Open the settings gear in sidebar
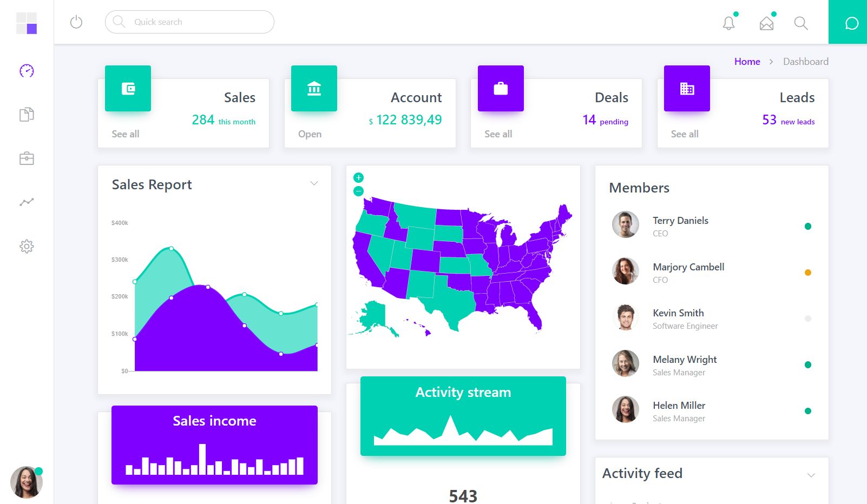The image size is (867, 504). 27,247
